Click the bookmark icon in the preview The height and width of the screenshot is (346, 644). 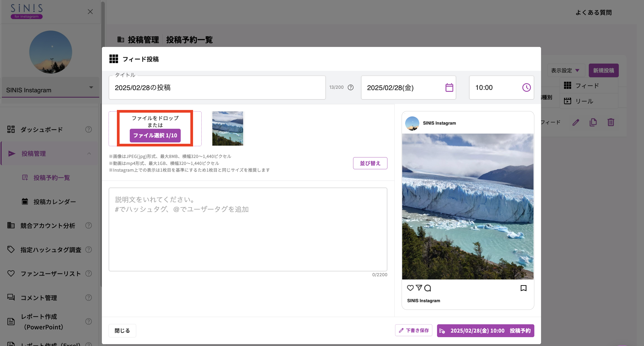pyautogui.click(x=523, y=288)
